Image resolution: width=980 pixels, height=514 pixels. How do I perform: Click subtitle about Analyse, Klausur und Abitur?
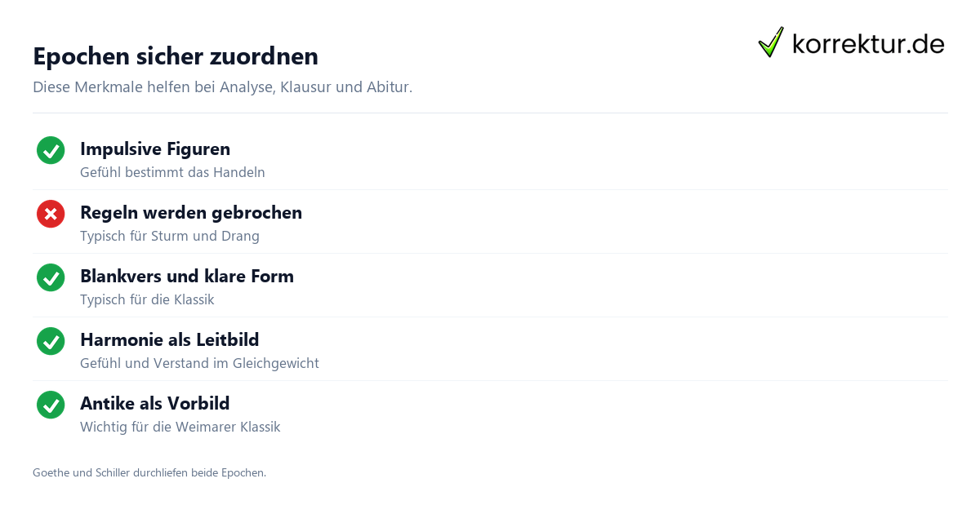[223, 87]
